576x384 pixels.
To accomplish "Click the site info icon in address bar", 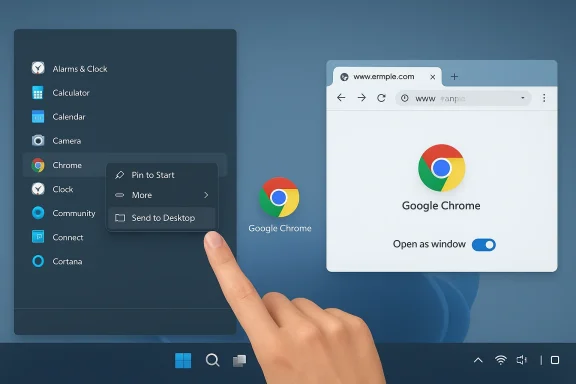I will [x=404, y=98].
